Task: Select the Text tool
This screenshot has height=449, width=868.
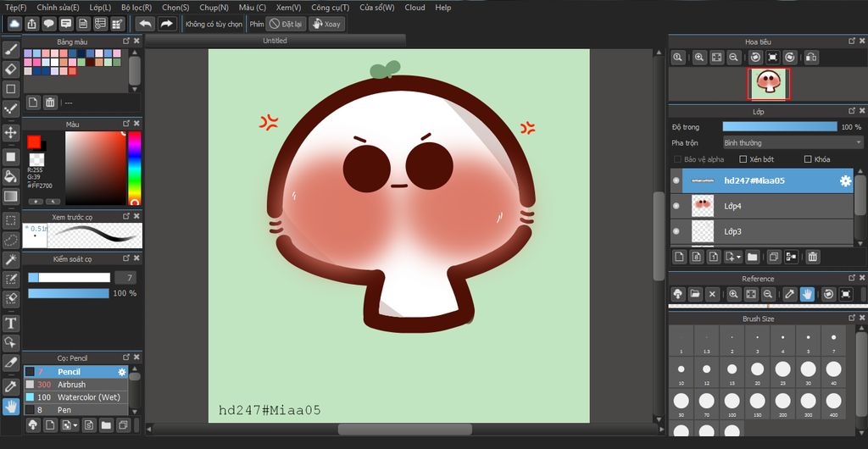Action: [11, 323]
